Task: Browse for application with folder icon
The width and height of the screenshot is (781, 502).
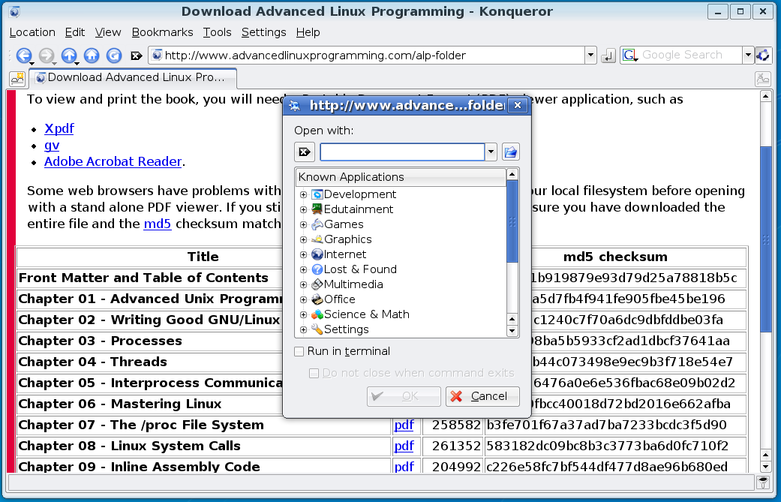Action: (x=510, y=152)
